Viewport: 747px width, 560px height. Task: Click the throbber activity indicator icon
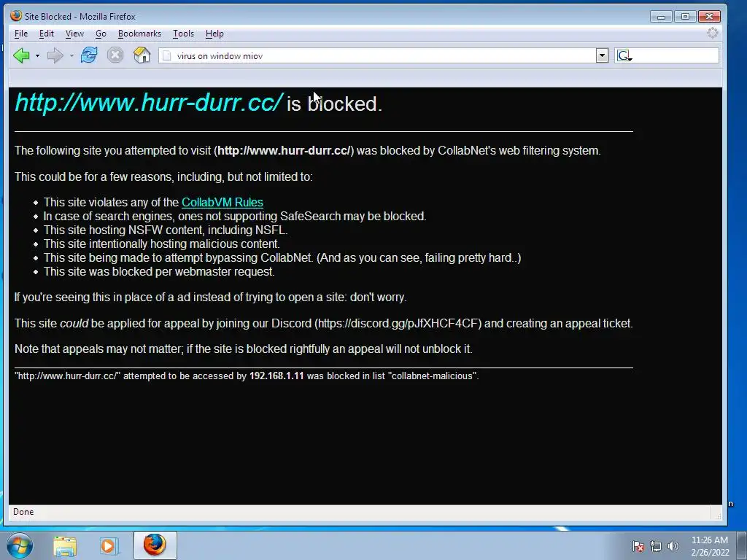[712, 33]
